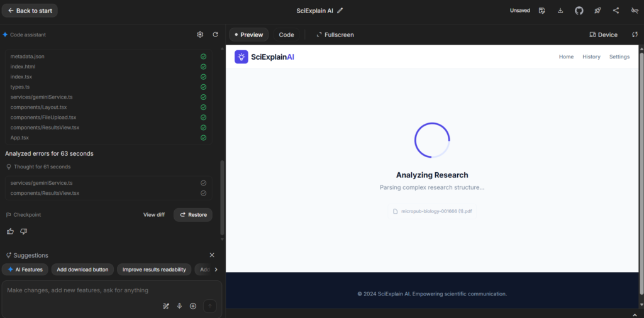Screen dimensions: 644x318
Task: Give a thumbs up to the response
Action: [10, 231]
